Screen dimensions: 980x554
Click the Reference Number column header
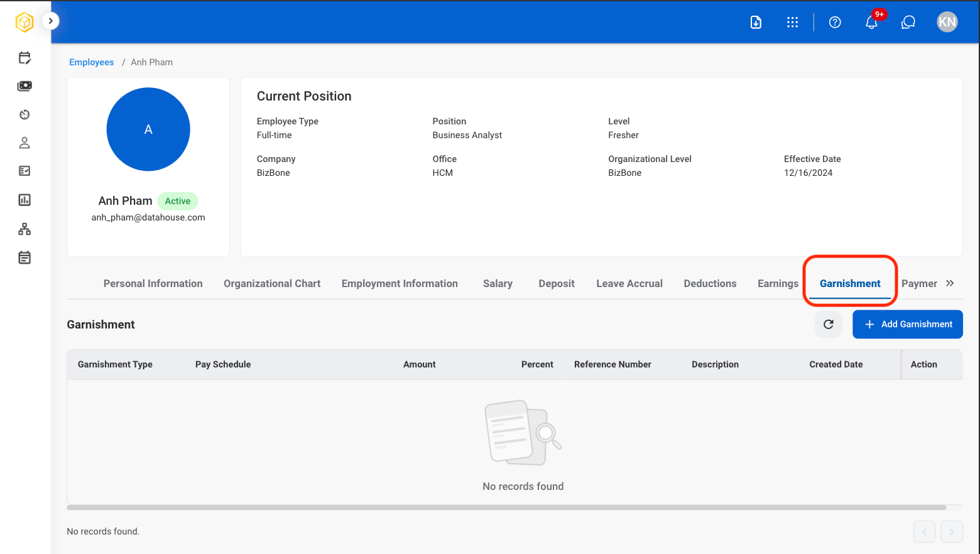[x=612, y=364]
